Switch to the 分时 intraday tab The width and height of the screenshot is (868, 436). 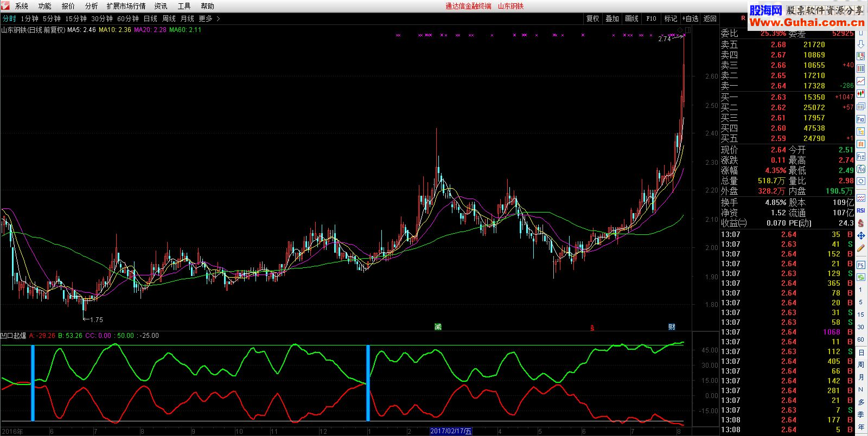tap(9, 18)
